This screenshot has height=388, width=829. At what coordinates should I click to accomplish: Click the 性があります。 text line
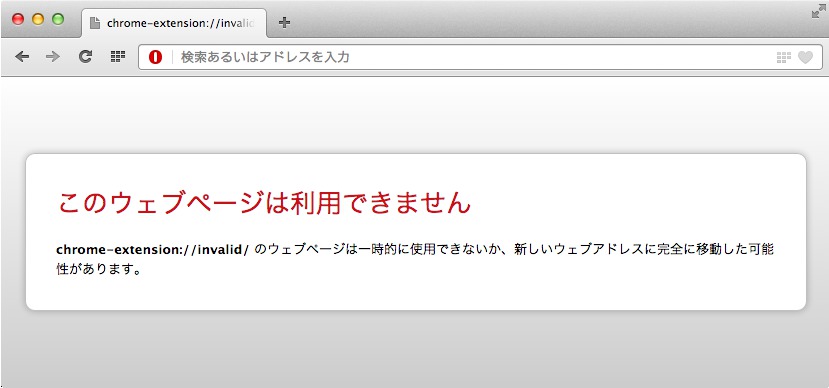[99, 269]
